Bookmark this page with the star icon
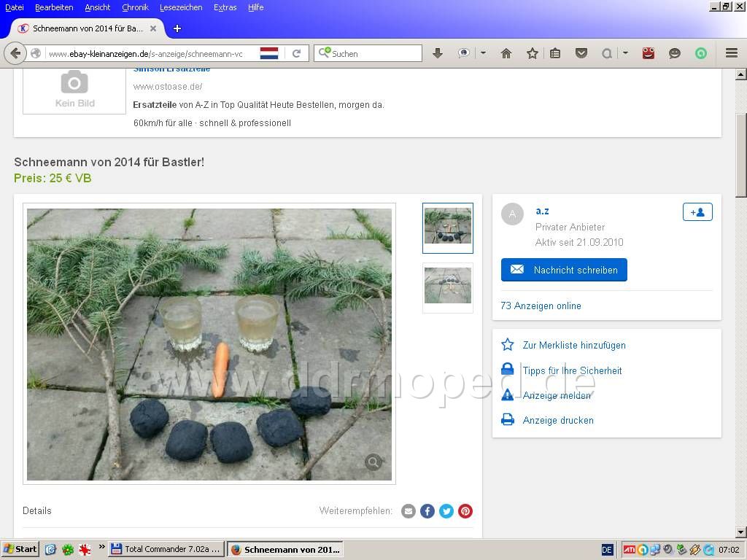747x560 pixels. (x=533, y=53)
